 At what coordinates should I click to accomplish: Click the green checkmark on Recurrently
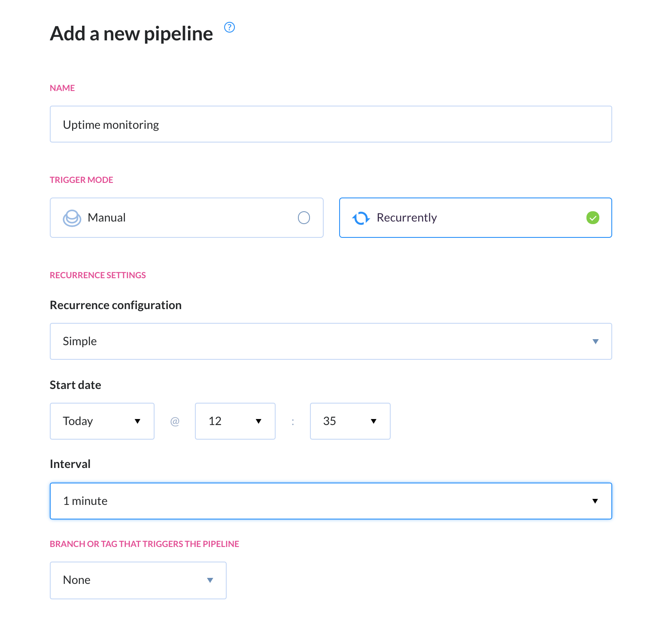pos(593,218)
